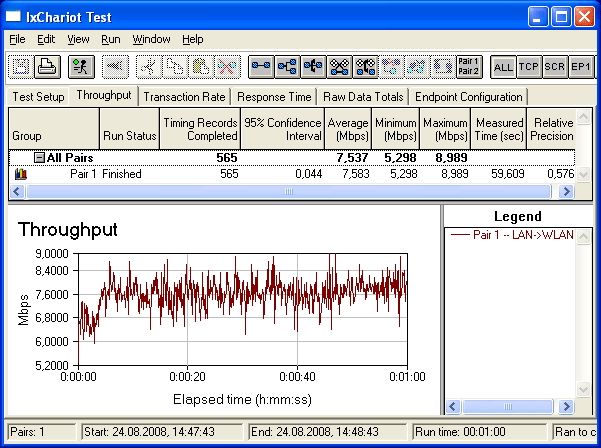Open the View menu
The image size is (601, 448).
pyautogui.click(x=78, y=39)
